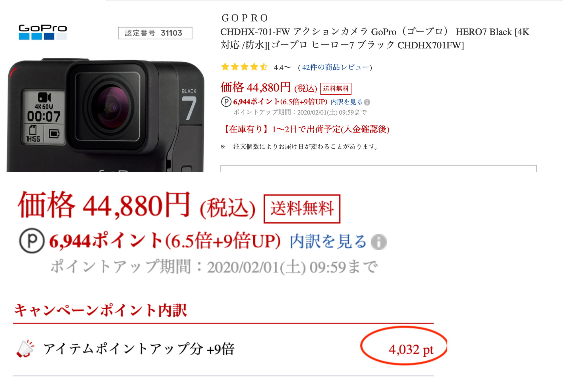This screenshot has width=563, height=392.
Task: Click the キャンペーンポイント内訳 heading
Action: (100, 310)
